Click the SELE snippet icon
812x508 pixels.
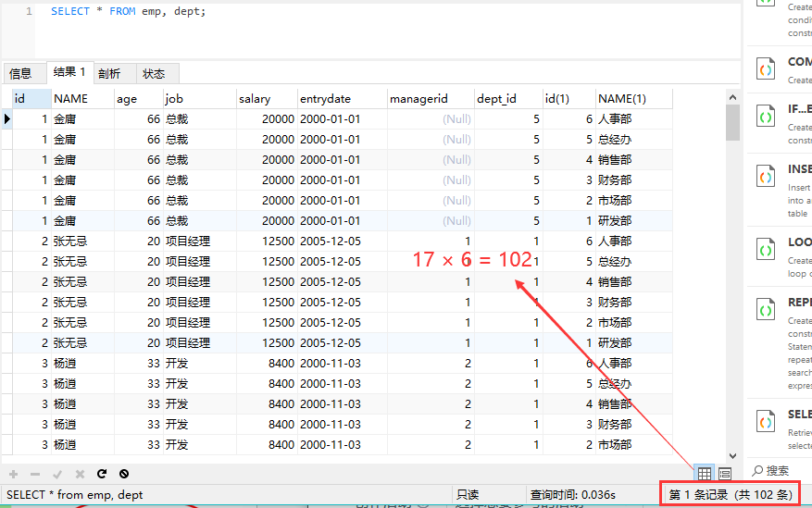point(766,421)
